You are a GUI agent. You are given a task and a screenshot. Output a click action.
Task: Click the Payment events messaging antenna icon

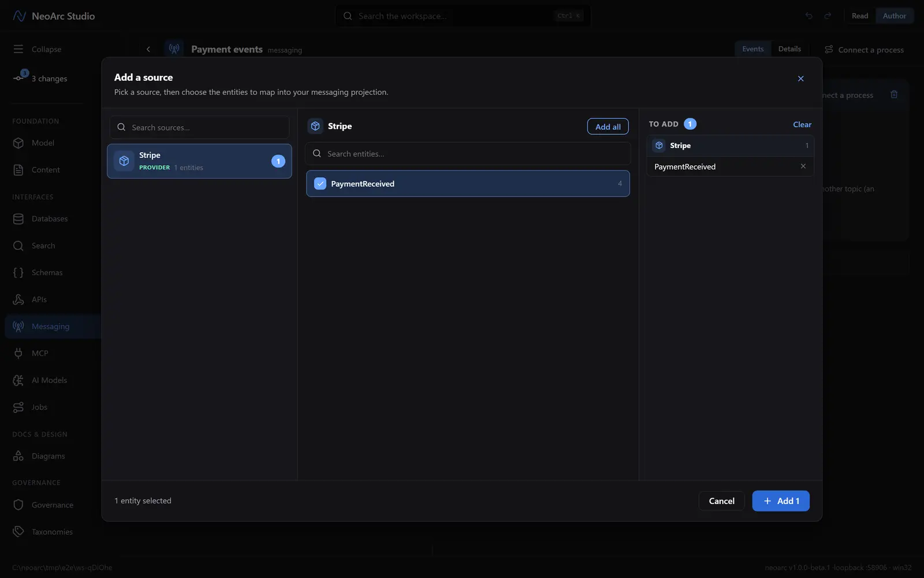174,49
